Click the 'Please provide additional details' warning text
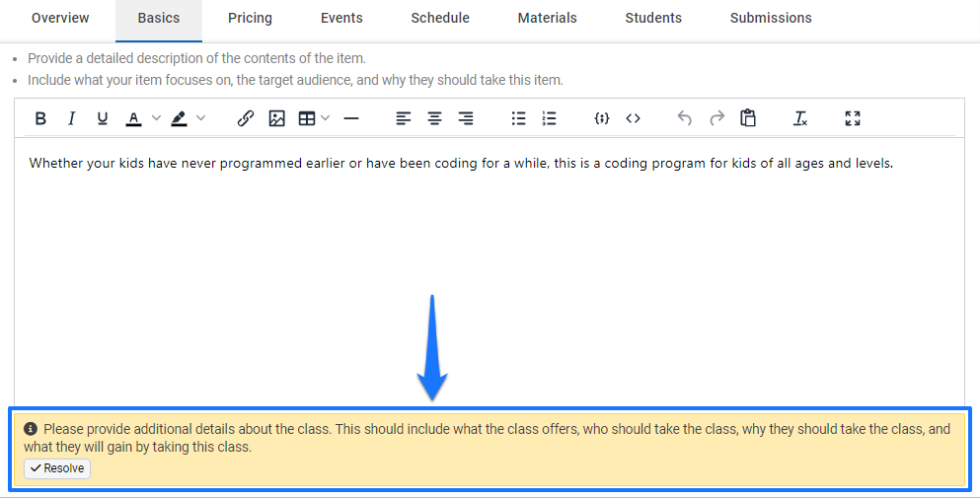Screen dimensions: 980x498 click(487, 438)
